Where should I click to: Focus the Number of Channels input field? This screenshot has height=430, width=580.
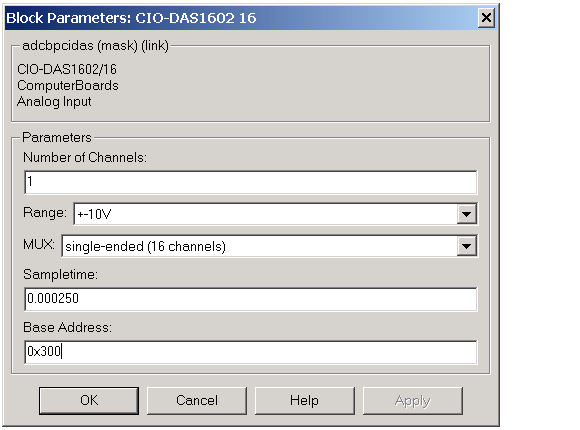point(251,182)
